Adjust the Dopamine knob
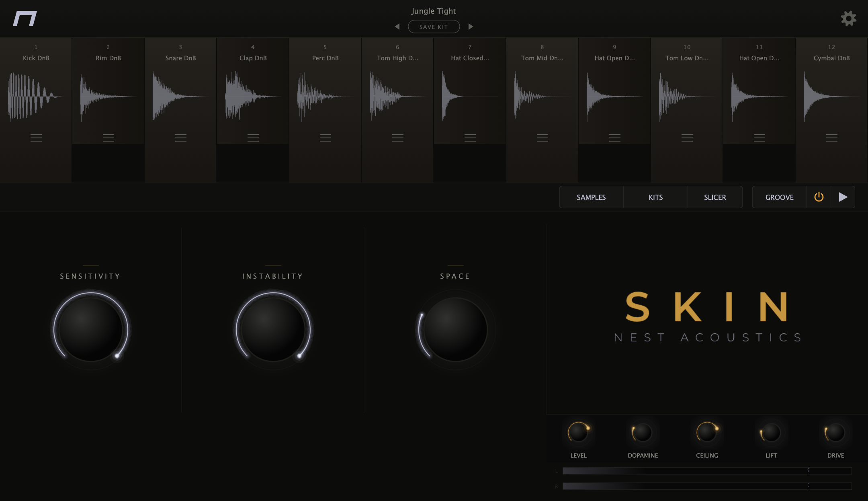The height and width of the screenshot is (501, 868). pos(643,432)
